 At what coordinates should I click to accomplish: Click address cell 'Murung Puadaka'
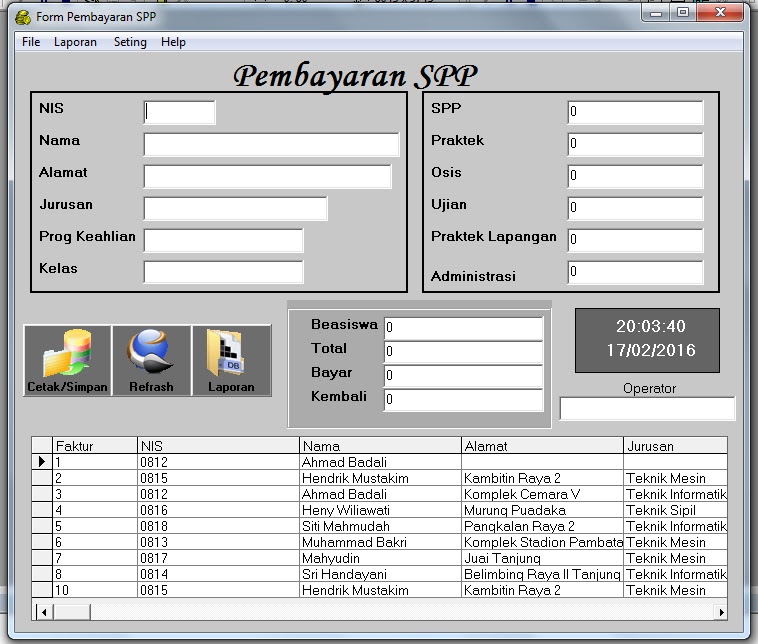542,510
